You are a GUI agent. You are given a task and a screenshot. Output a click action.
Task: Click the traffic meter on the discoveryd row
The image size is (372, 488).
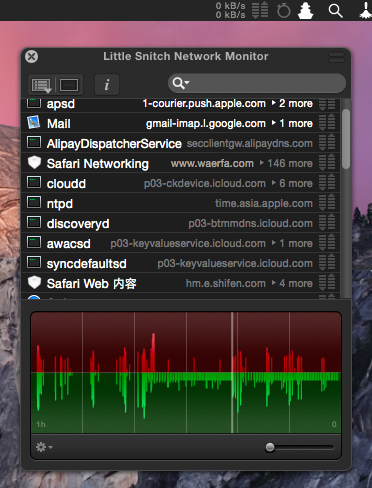pos(327,222)
